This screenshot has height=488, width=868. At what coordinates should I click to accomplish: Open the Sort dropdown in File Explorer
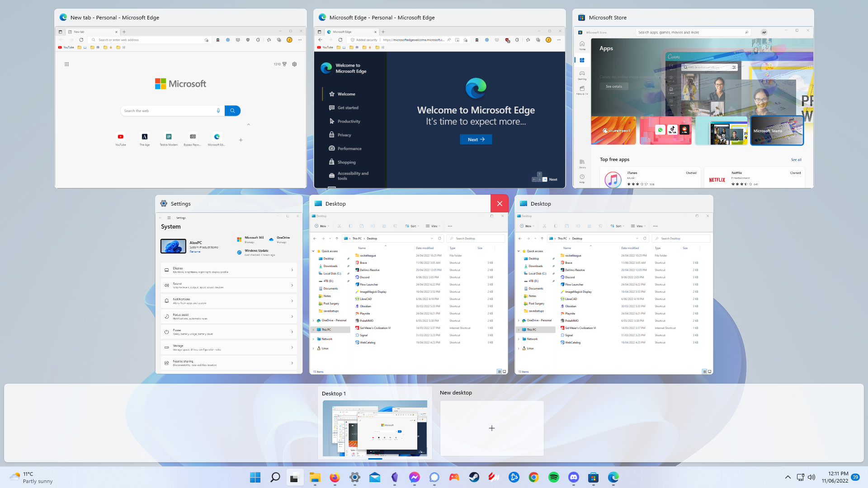pyautogui.click(x=412, y=226)
